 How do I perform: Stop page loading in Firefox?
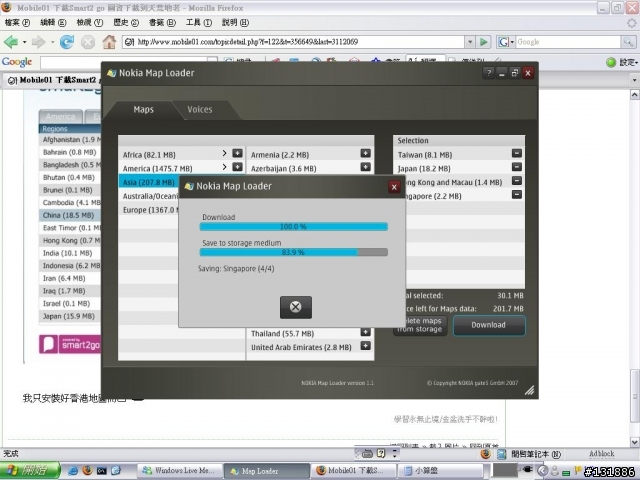point(88,42)
